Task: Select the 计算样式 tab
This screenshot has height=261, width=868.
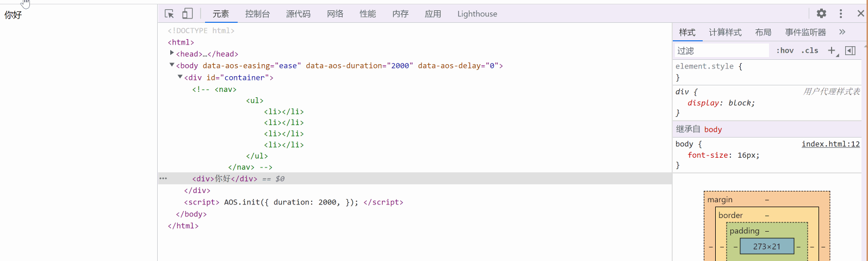Action: [x=725, y=32]
